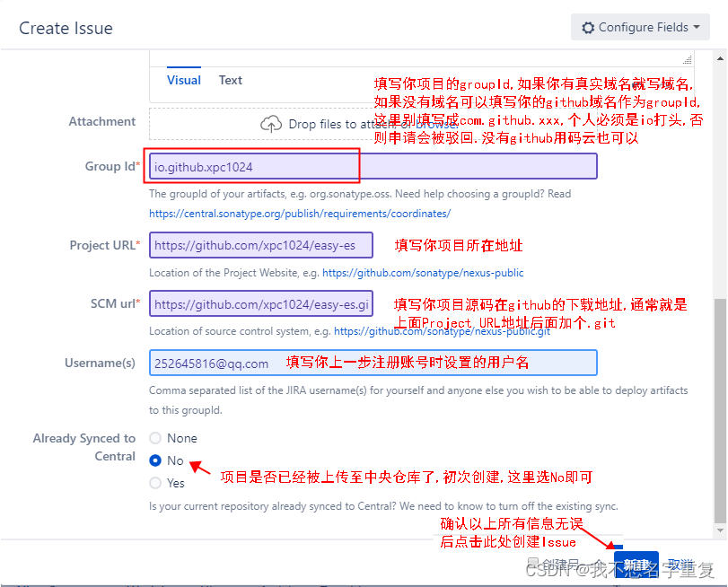This screenshot has width=728, height=587.
Task: Select the No radio option
Action: coord(155,460)
